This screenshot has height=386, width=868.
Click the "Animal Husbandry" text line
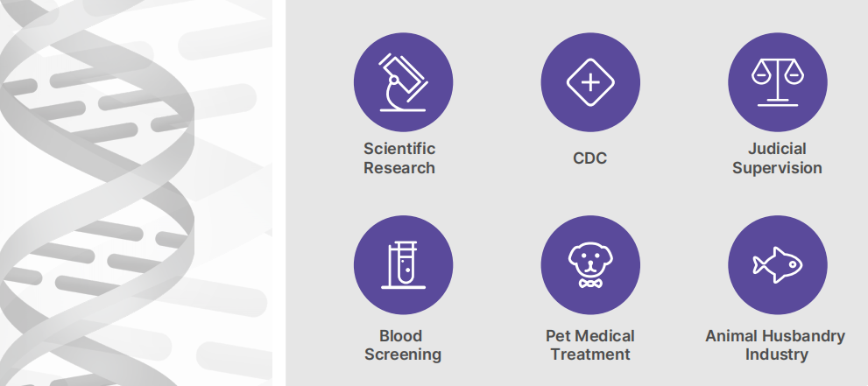point(776,336)
